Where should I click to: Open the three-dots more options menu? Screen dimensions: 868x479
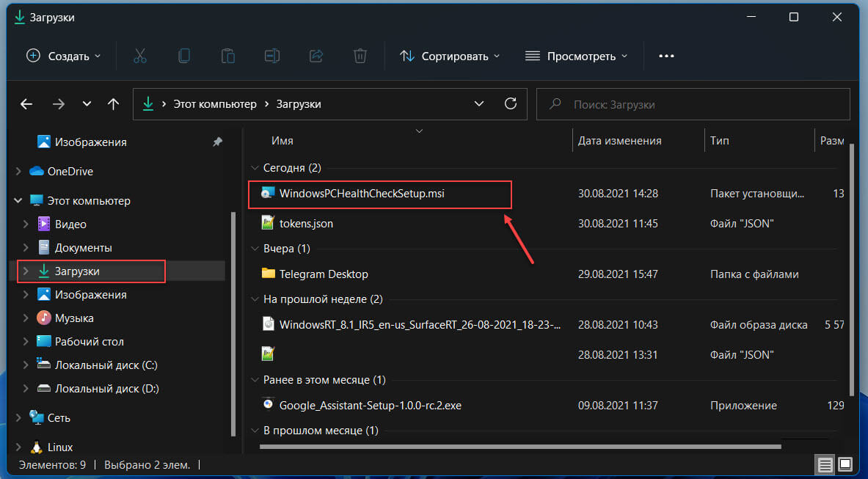coord(666,56)
